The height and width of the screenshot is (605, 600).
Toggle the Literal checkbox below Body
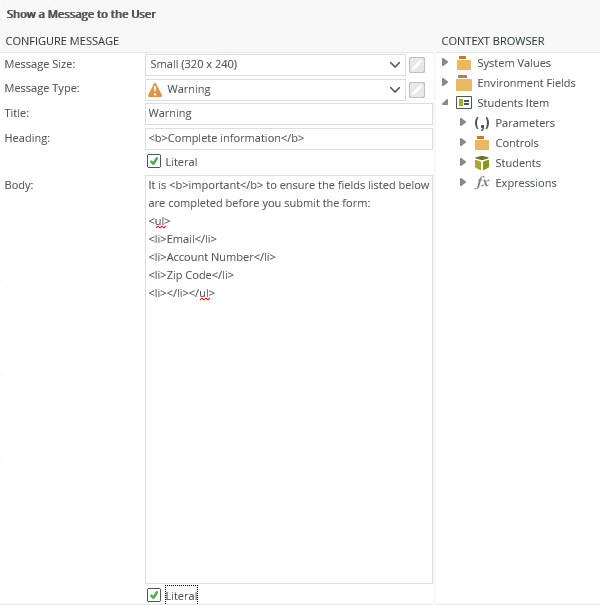pos(154,595)
